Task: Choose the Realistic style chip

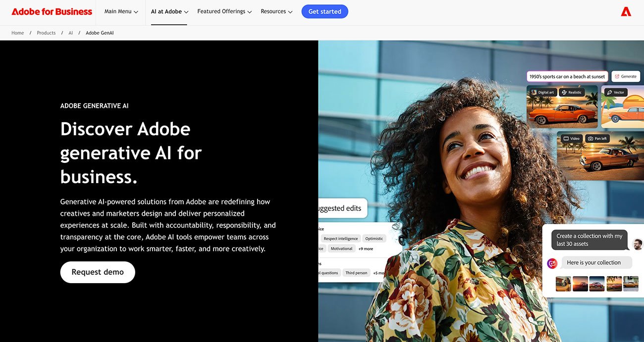Action: pos(572,92)
